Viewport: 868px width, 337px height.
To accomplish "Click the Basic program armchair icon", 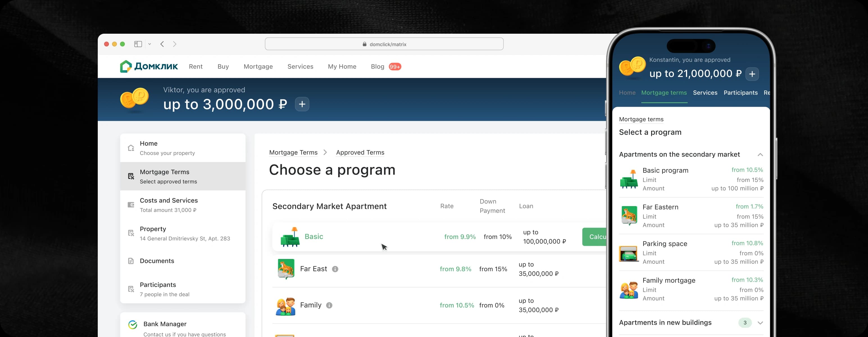I will (x=290, y=237).
